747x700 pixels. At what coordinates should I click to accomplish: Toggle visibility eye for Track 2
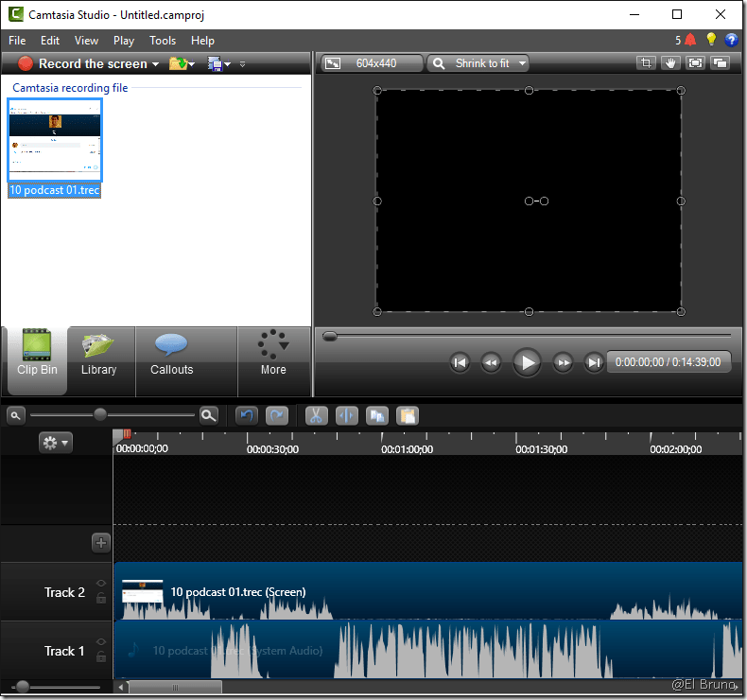coord(101,584)
